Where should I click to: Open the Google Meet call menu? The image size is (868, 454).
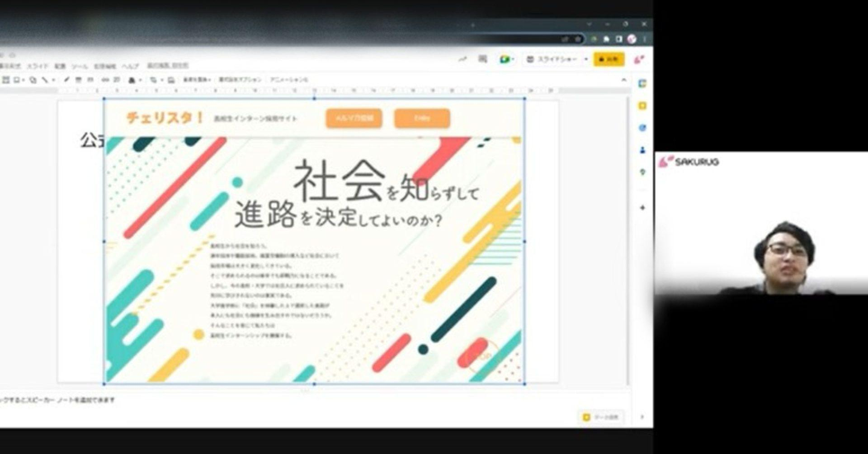(x=506, y=59)
